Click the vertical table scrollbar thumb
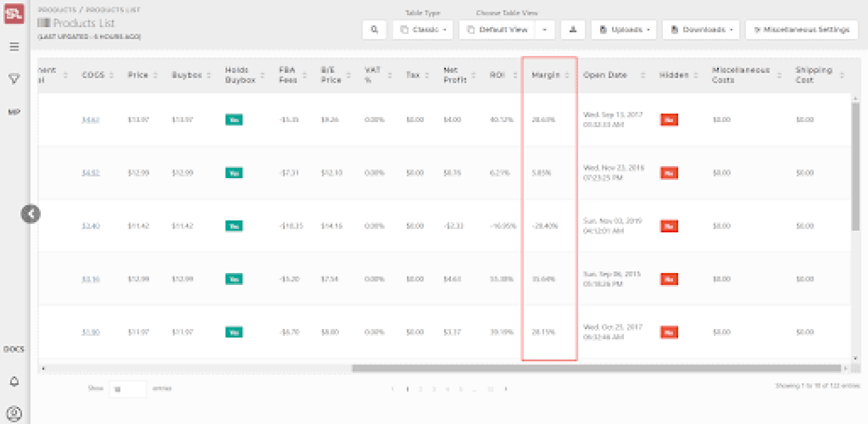The image size is (868, 424). (x=856, y=167)
